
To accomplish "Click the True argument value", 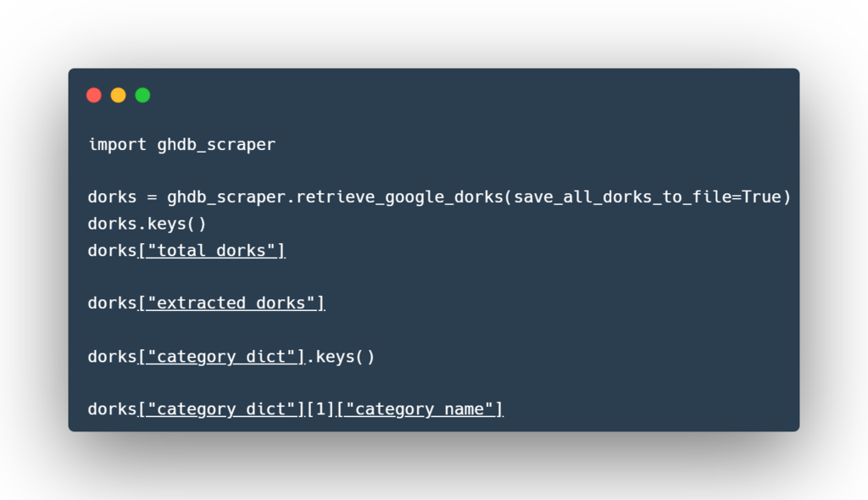I will (x=761, y=197).
